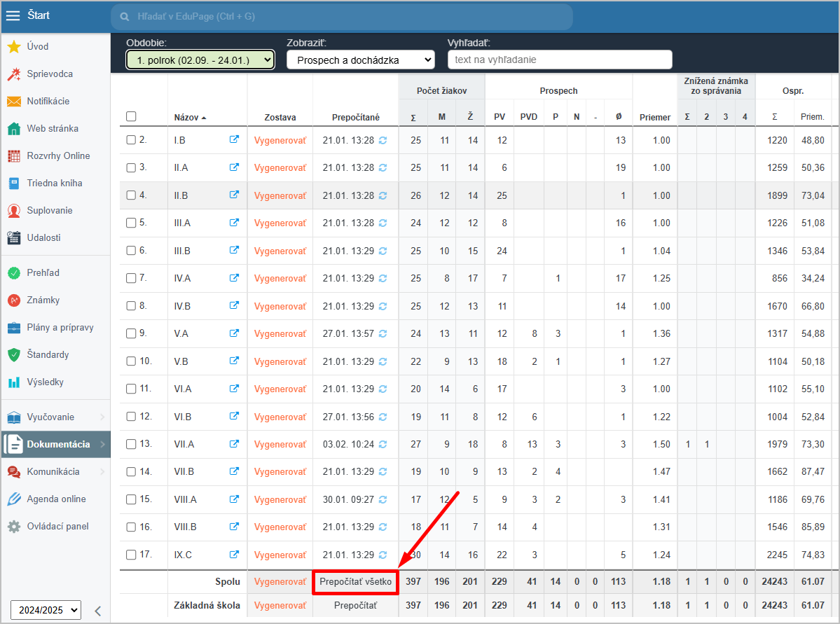Click Vygenerovať link for class IX.C
Viewport: 840px width, 624px height.
click(x=280, y=555)
